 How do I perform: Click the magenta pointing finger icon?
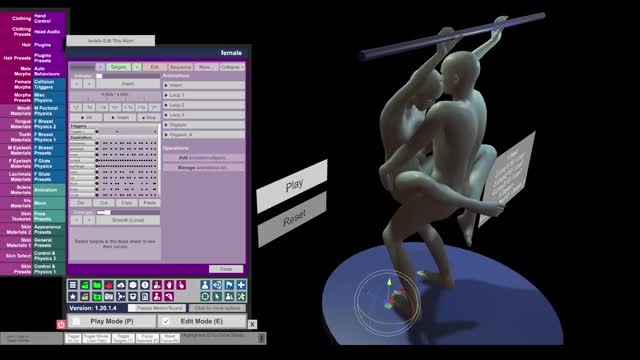tap(181, 285)
